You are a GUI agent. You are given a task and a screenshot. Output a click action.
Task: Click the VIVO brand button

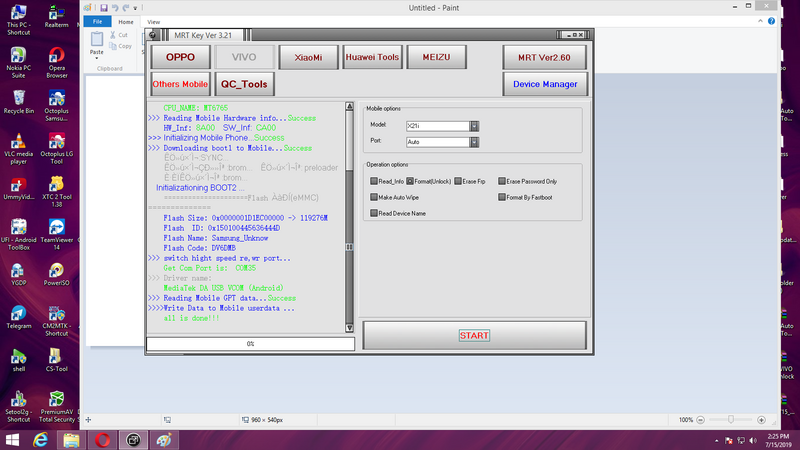tap(244, 57)
